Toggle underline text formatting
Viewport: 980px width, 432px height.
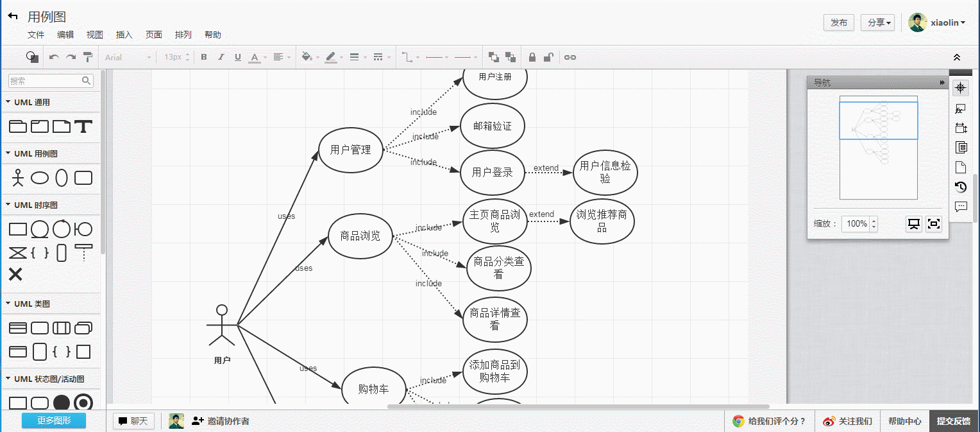point(237,57)
